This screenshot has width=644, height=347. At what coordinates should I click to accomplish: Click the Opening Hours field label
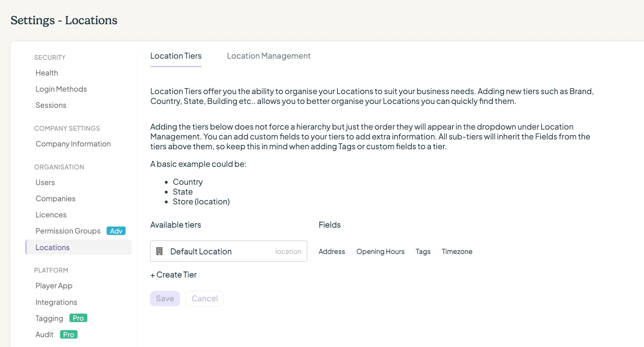coord(381,251)
